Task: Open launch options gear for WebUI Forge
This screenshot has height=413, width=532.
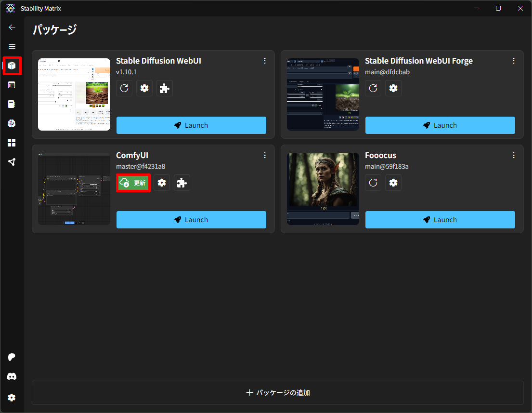Action: point(393,88)
